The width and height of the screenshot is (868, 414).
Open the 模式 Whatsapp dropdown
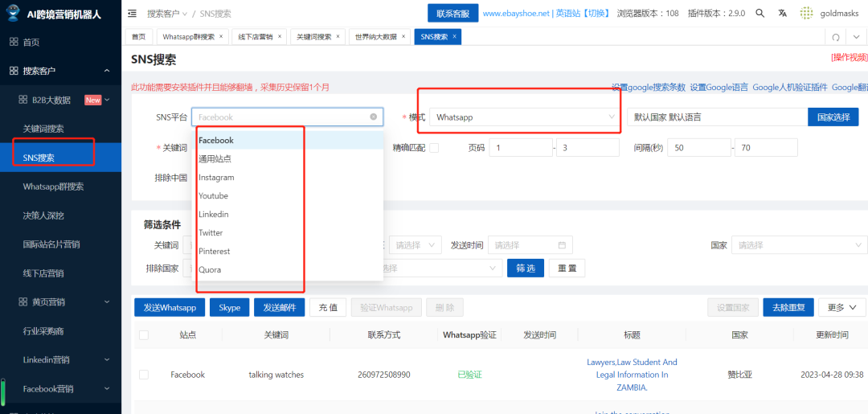pyautogui.click(x=524, y=117)
